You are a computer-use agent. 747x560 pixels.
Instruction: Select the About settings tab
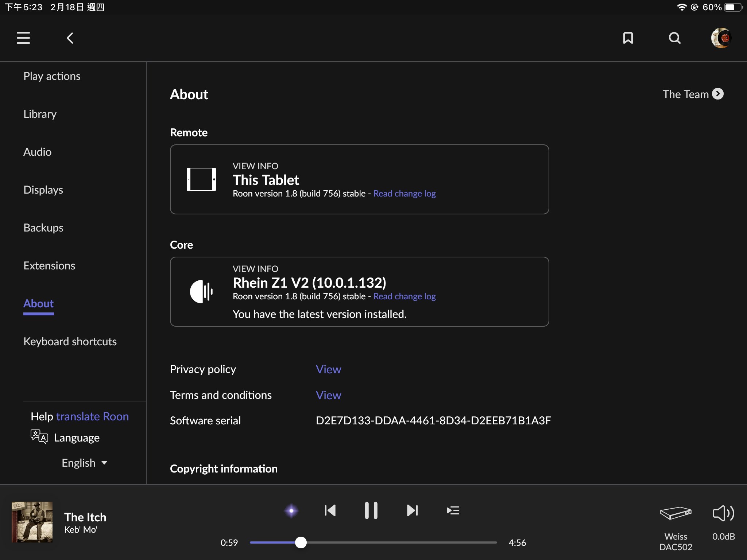pyautogui.click(x=38, y=303)
